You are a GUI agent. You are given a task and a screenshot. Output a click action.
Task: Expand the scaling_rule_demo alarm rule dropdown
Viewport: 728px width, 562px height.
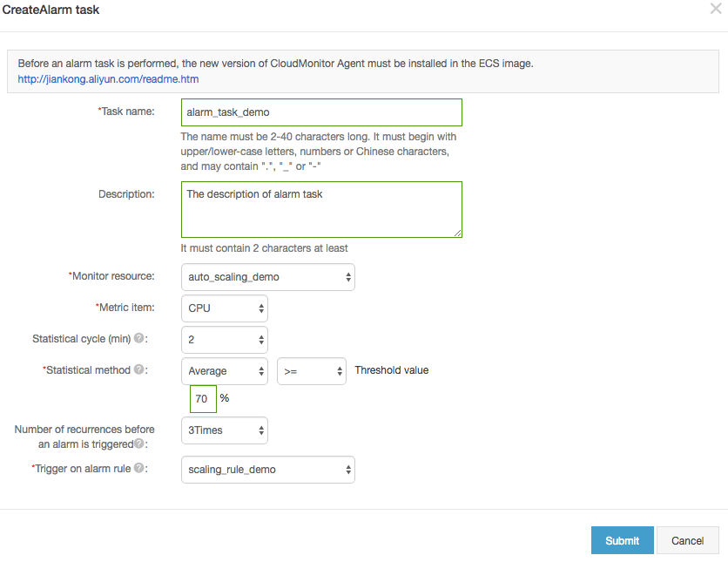[268, 470]
